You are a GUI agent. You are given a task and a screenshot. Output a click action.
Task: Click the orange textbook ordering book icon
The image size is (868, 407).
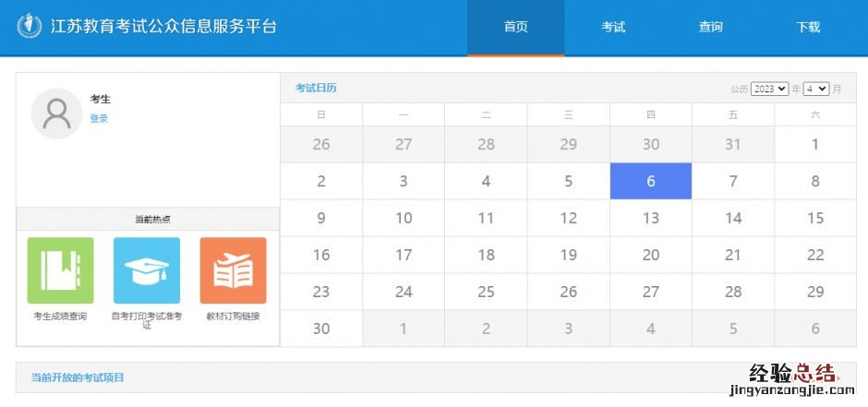[x=233, y=270]
